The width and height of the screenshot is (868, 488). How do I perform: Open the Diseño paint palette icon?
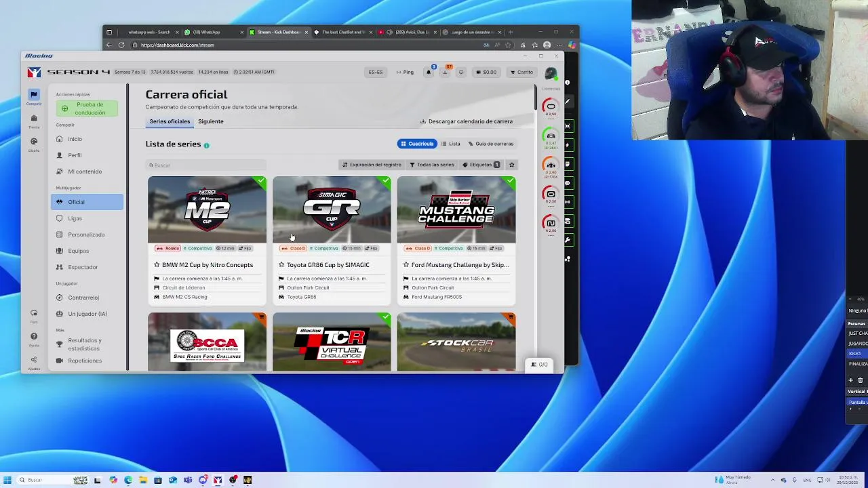33,142
